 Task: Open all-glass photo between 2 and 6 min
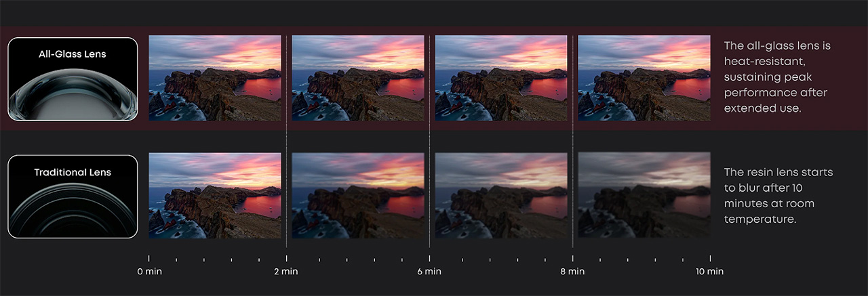coord(358,78)
